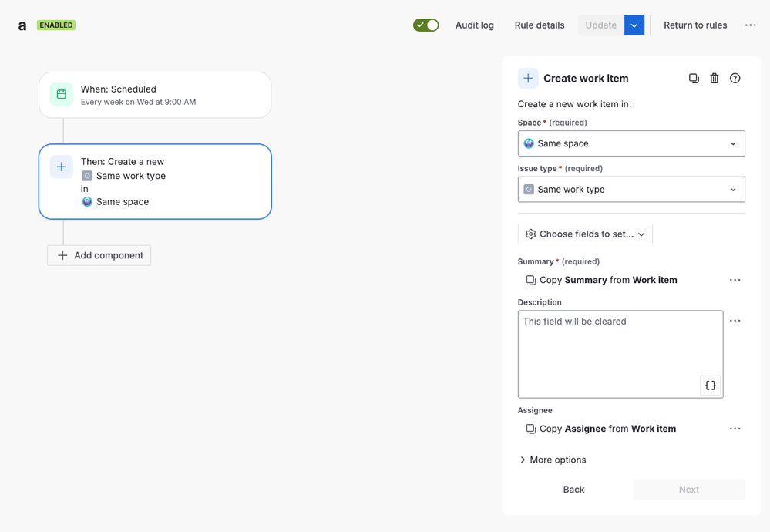The height and width of the screenshot is (532, 770).
Task: Open the top-right more actions menu
Action: (x=751, y=25)
